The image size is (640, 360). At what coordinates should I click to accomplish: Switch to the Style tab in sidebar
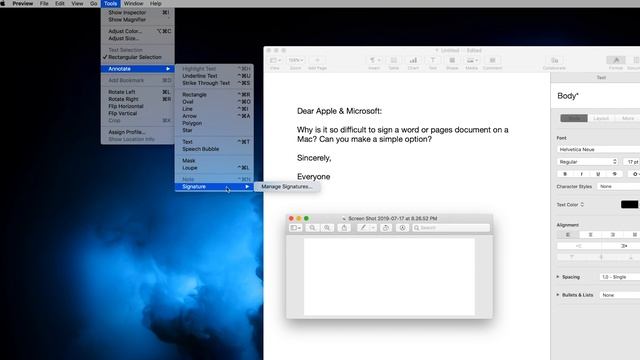click(x=574, y=118)
